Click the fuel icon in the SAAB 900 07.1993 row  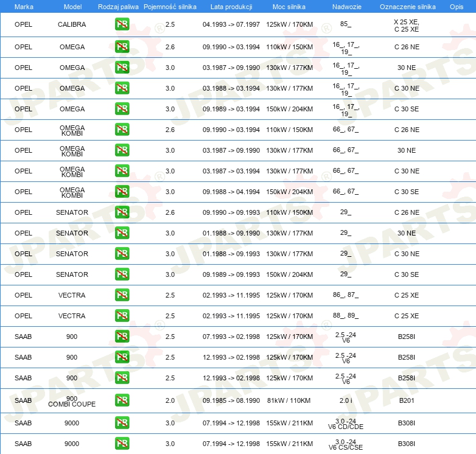coord(122,337)
